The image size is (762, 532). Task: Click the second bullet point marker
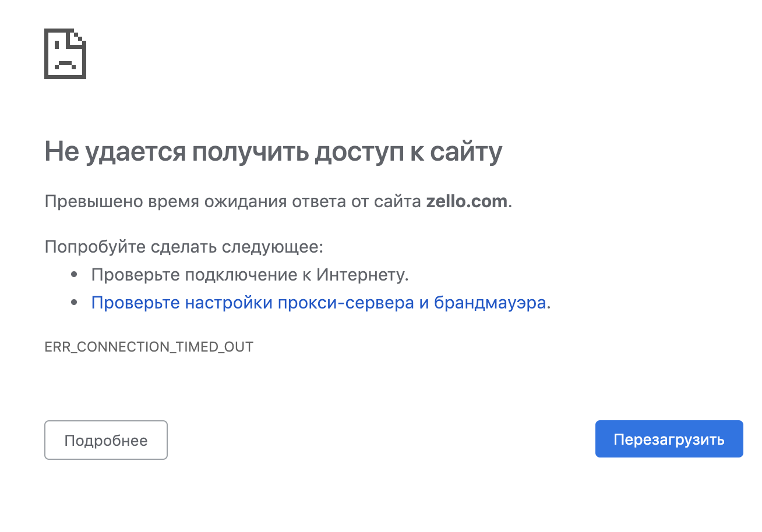tap(75, 302)
